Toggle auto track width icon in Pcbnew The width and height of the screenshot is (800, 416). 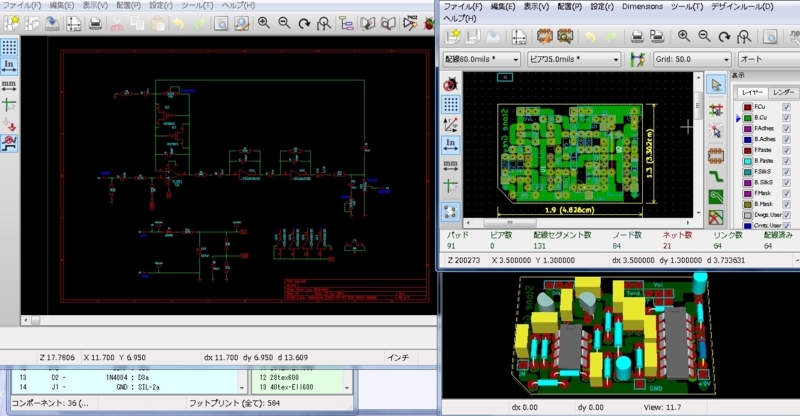pos(637,59)
